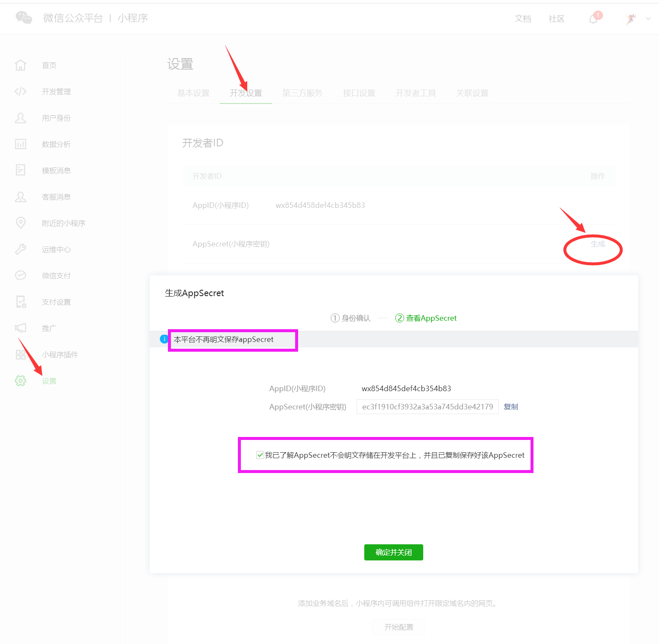The image size is (659, 644).
Task: Expand the account avatar dropdown arrow
Action: [x=648, y=19]
